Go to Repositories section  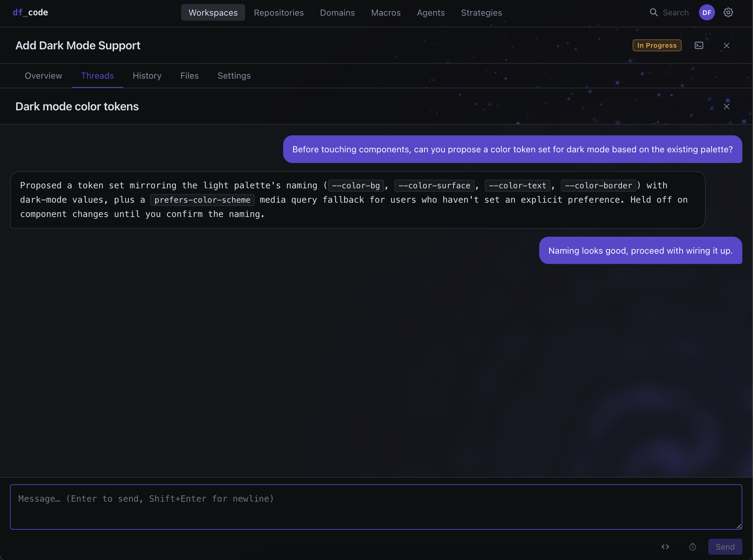279,13
